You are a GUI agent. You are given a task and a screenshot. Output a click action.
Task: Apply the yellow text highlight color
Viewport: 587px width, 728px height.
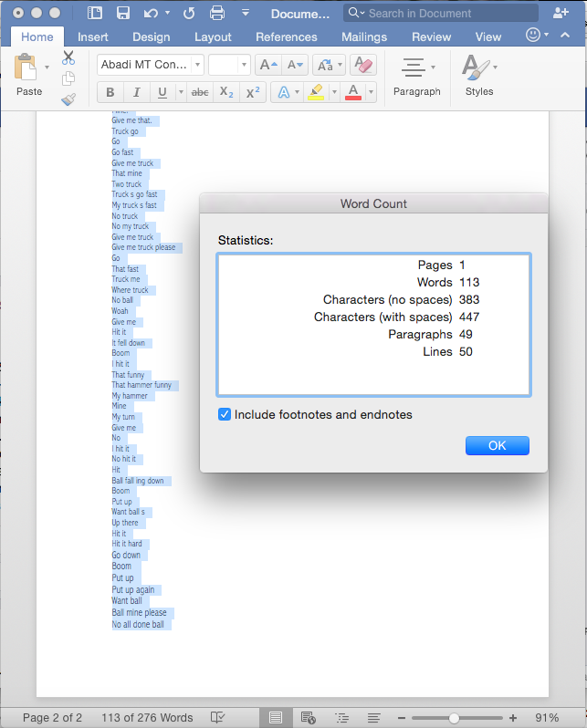click(x=316, y=92)
